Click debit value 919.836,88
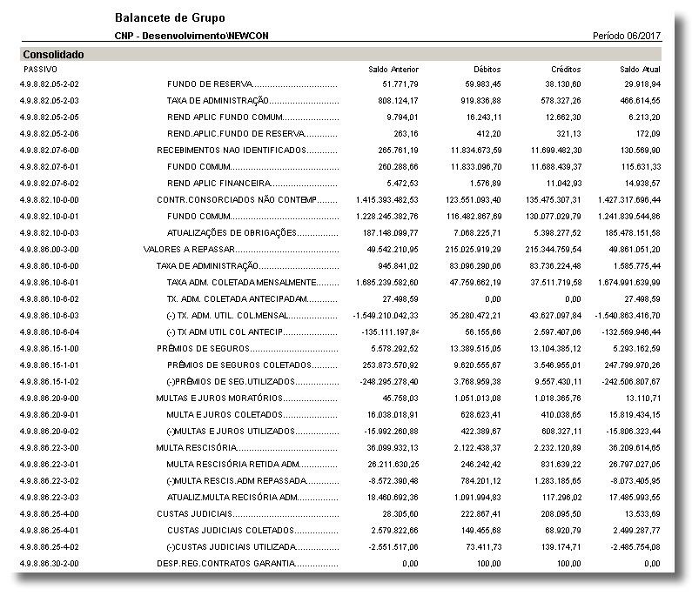The height and width of the screenshot is (616, 692). coord(481,101)
